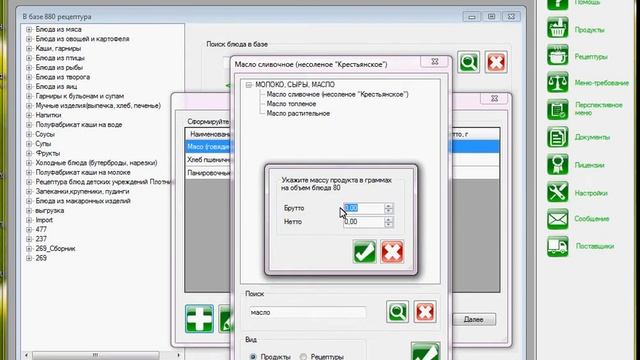Select Блюда из макаронных изделий
Image resolution: width=640 pixels, height=360 pixels.
click(83, 201)
